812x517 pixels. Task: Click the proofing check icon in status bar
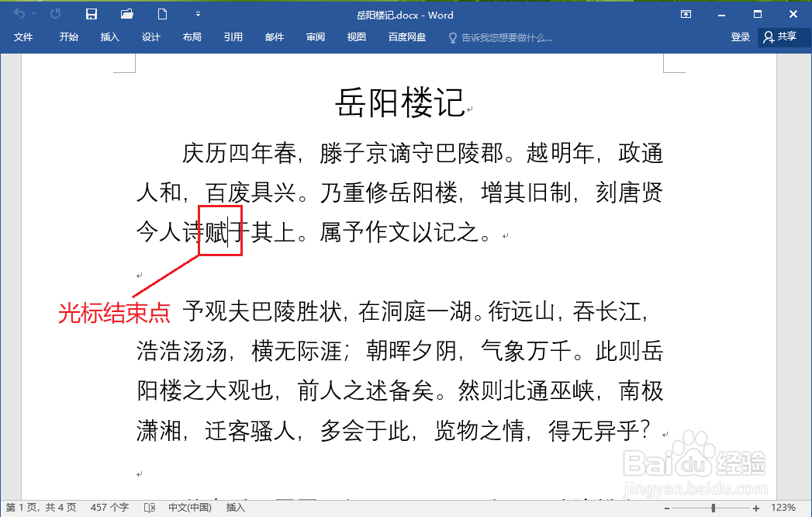pos(149,508)
